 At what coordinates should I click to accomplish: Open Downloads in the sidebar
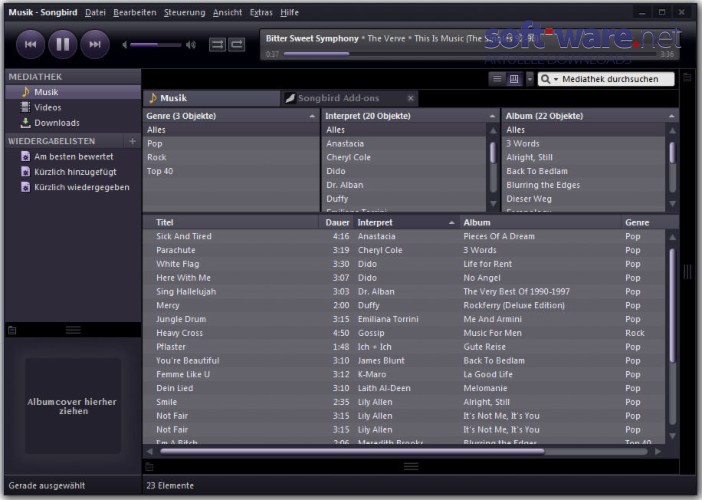(73, 123)
